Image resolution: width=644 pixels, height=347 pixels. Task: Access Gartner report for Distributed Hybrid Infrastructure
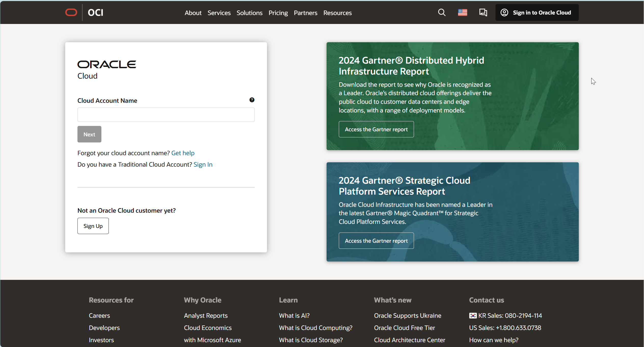376,129
